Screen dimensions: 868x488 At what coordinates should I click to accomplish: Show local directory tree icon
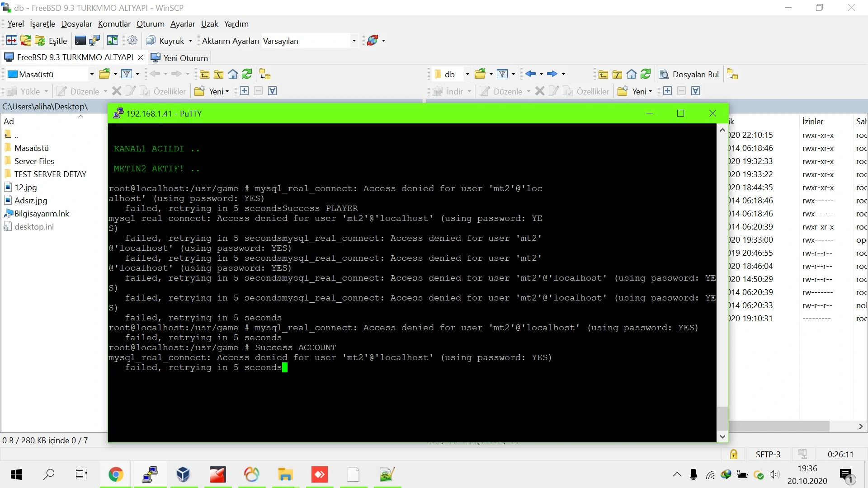pyautogui.click(x=265, y=74)
